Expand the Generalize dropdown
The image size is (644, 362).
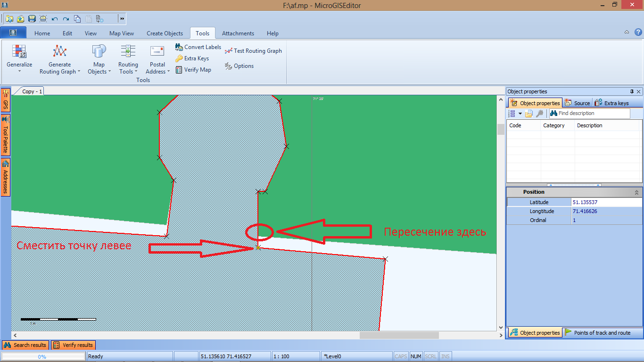tap(19, 72)
